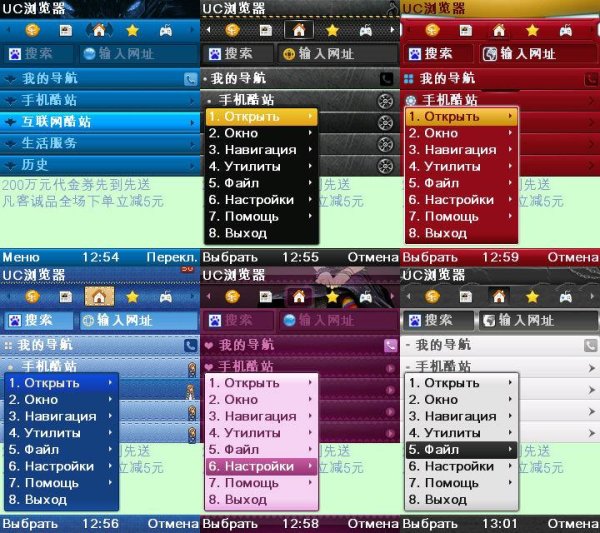This screenshot has width=600, height=533.
Task: Click the gold coin icon on the 12:56 denim screen
Action: tap(33, 296)
